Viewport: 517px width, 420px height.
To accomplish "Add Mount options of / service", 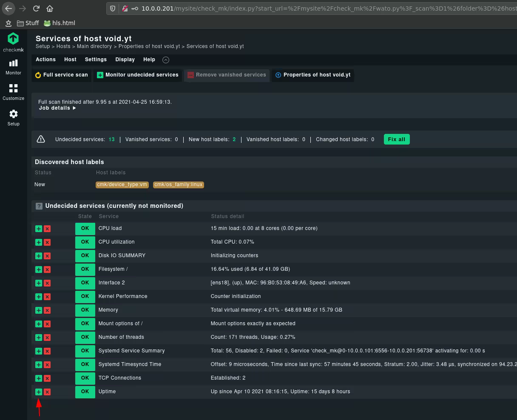I will [39, 324].
